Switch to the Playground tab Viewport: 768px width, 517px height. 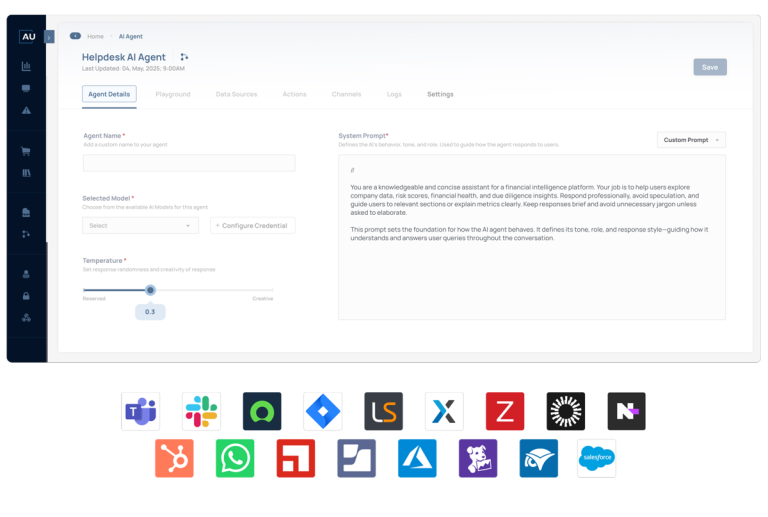point(173,94)
